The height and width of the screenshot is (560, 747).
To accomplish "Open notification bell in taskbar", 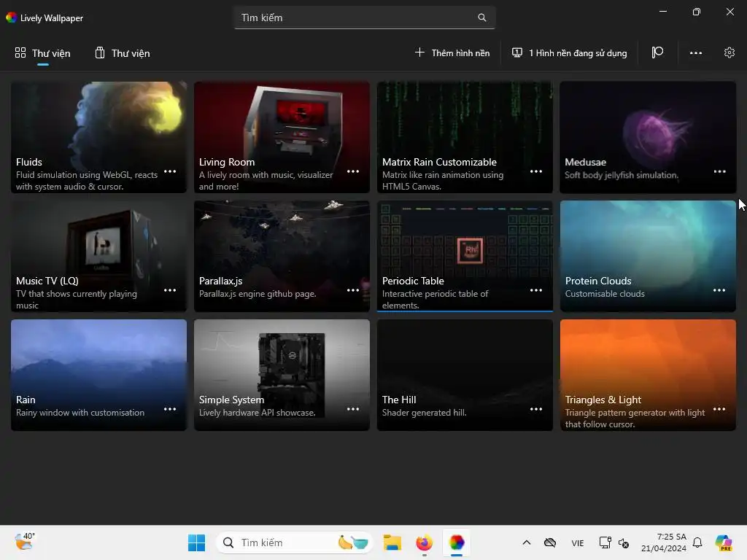I will pyautogui.click(x=697, y=542).
